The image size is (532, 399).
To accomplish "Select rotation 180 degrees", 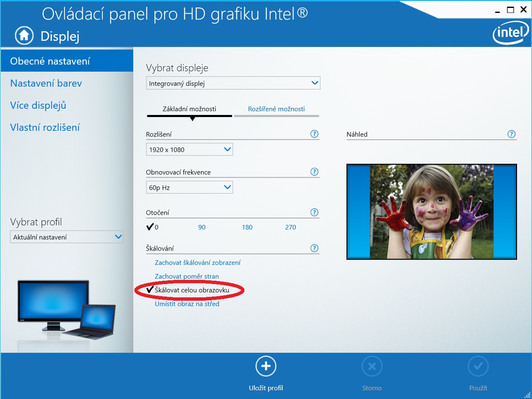I will point(247,227).
